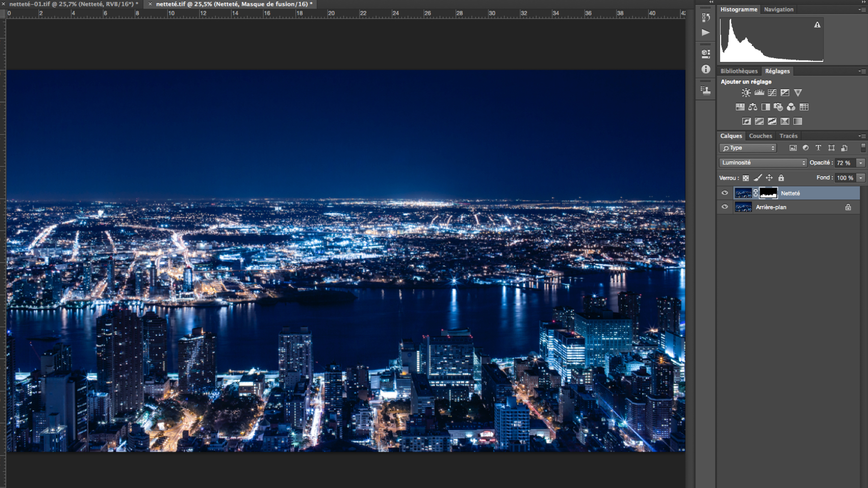Add a Brightness/Contrast adjustment
This screenshot has width=868, height=488.
[x=746, y=93]
